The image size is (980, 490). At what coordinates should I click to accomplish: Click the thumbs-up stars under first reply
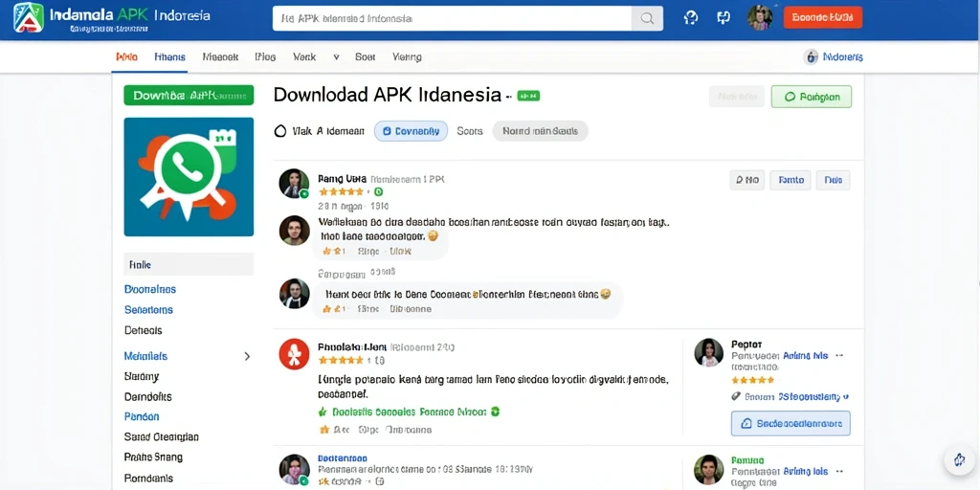[x=333, y=252]
